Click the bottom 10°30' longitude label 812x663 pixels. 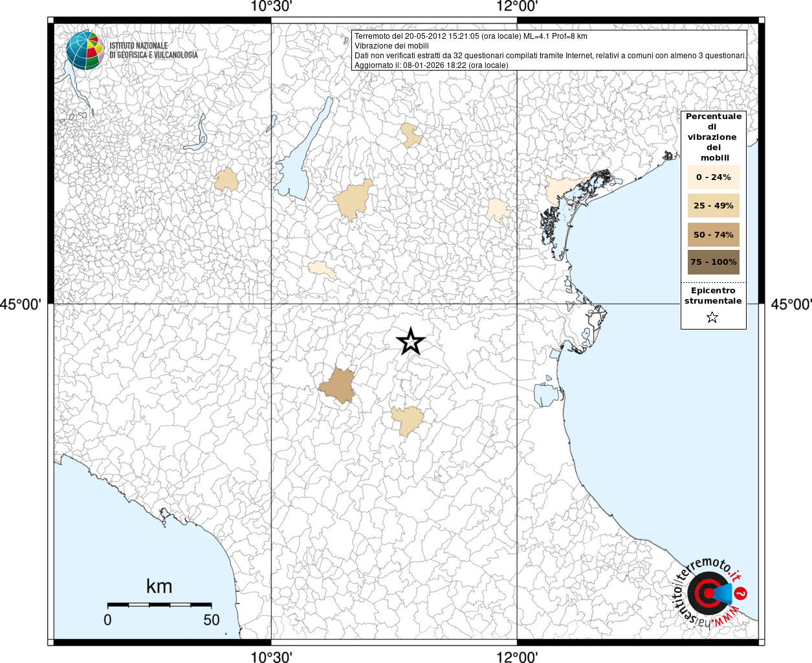pos(271,657)
